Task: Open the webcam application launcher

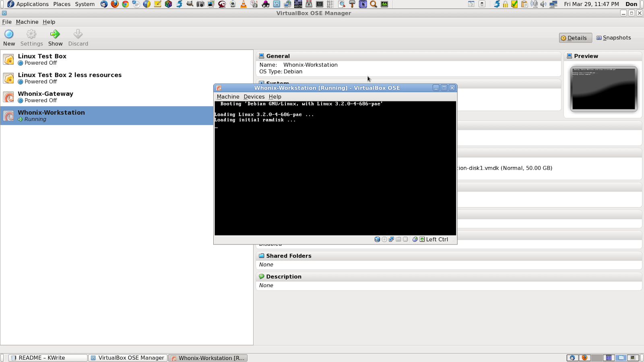Action: coord(233,4)
